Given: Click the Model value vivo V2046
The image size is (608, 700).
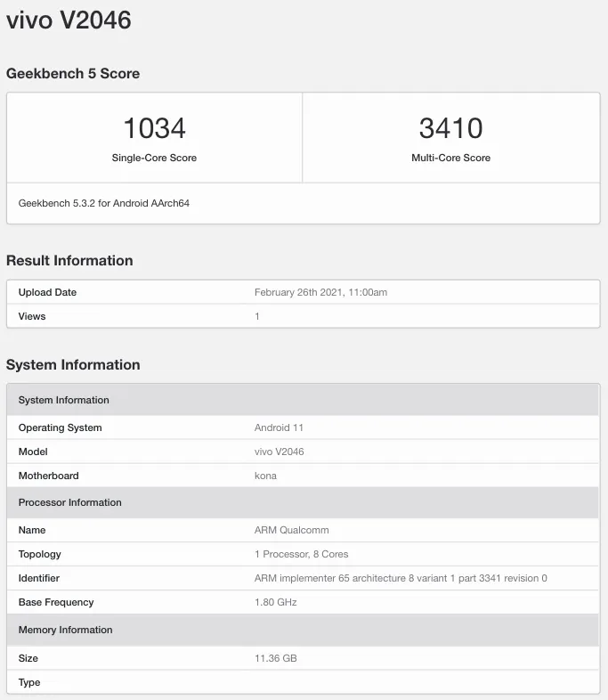Looking at the screenshot, I should click(x=279, y=452).
